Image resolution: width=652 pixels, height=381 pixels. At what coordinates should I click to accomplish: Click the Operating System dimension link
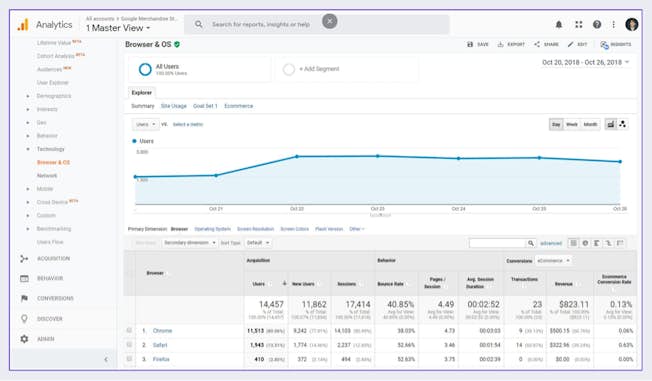(x=212, y=229)
